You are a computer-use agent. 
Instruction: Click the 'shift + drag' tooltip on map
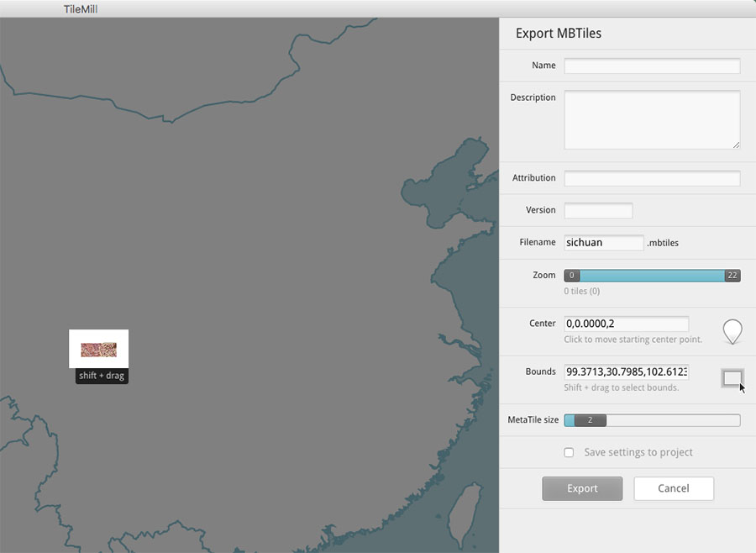[x=102, y=376]
